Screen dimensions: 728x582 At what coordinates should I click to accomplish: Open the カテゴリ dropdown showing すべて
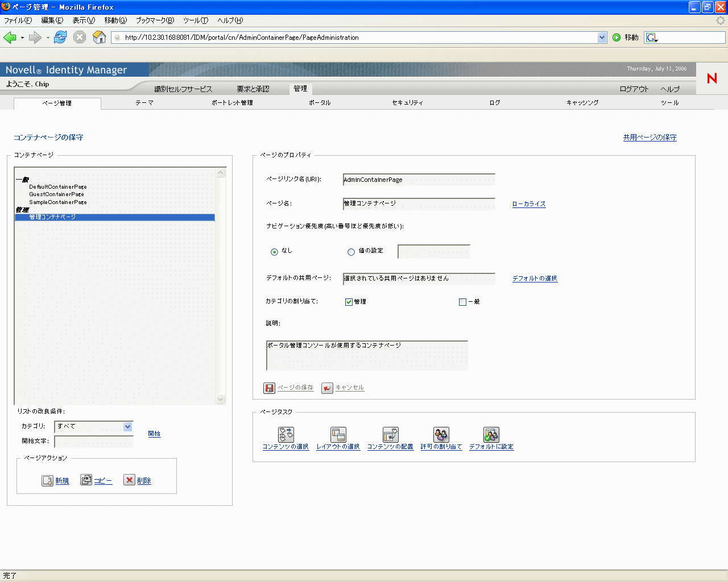pyautogui.click(x=94, y=427)
